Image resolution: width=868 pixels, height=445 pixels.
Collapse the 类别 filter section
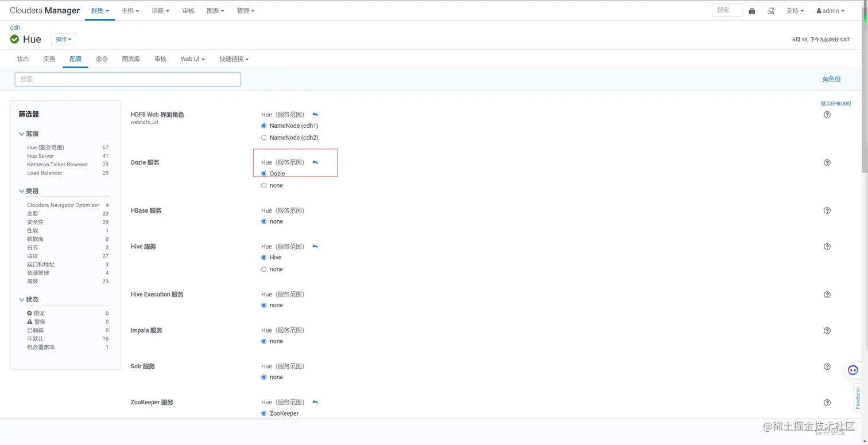coord(29,191)
